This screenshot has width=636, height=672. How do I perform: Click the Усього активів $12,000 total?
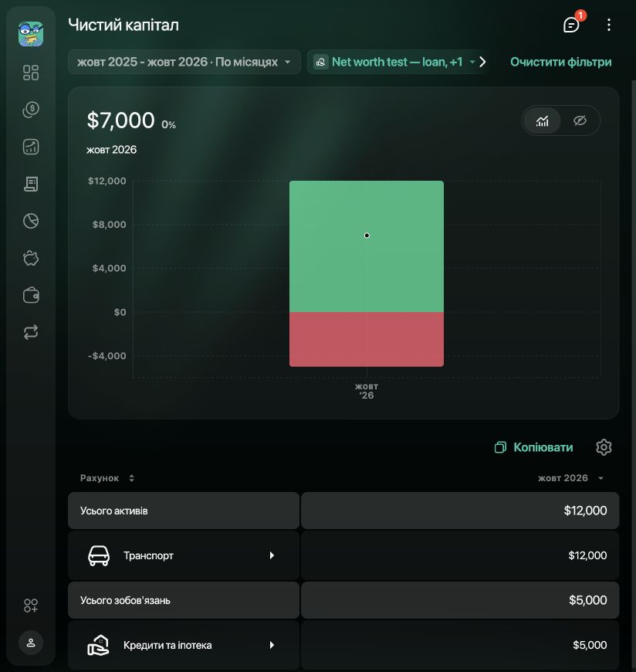[585, 511]
